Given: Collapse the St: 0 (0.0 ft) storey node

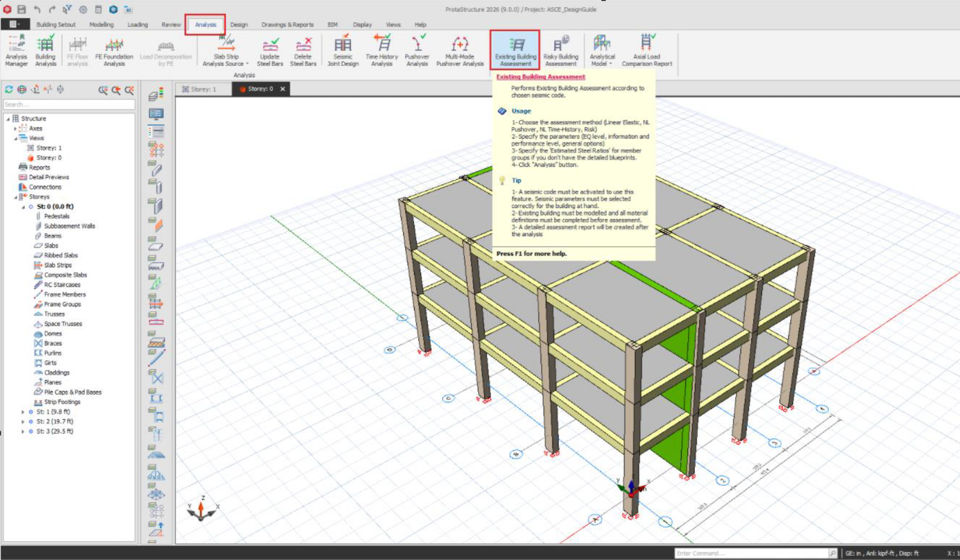Looking at the screenshot, I should [23, 207].
